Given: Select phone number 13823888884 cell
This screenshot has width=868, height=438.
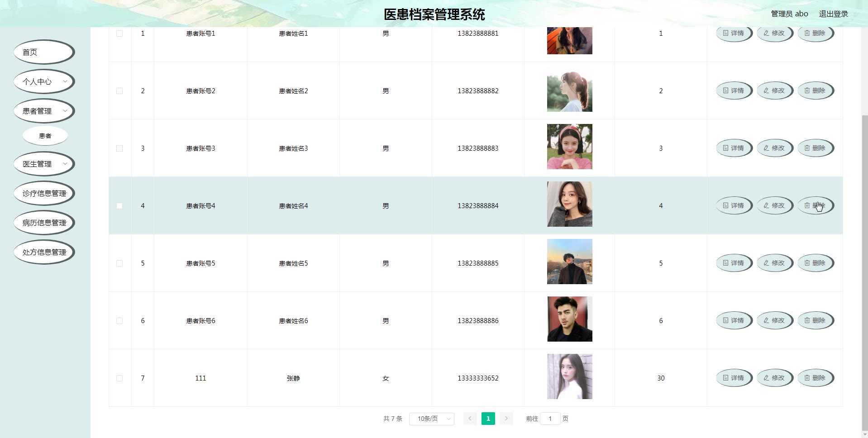Looking at the screenshot, I should point(478,206).
